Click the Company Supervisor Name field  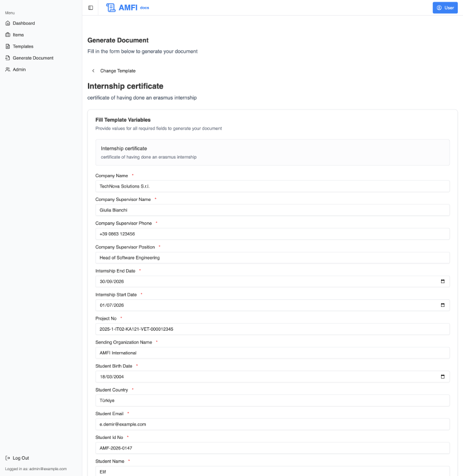coord(272,210)
